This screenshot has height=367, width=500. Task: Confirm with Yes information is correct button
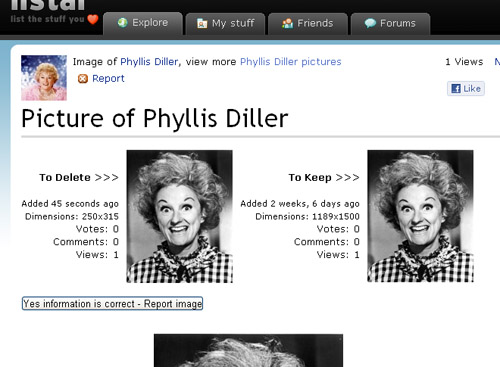tap(112, 304)
